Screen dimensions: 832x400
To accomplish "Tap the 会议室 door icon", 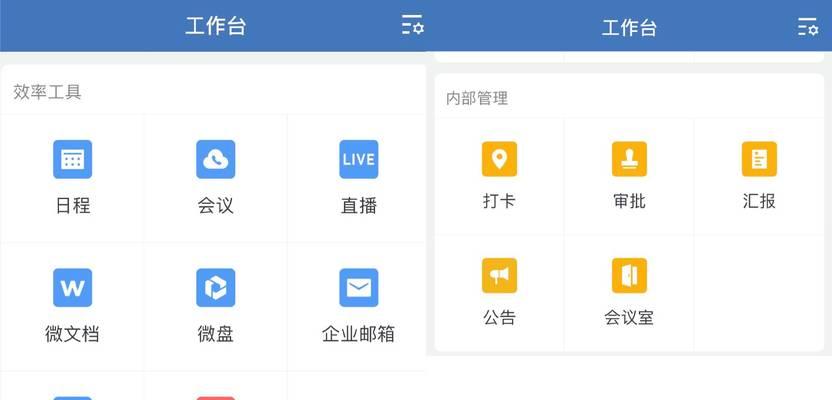I will 629,275.
